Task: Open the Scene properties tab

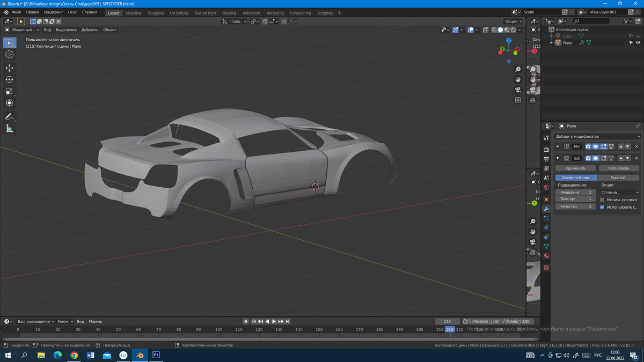Action: [x=546, y=178]
